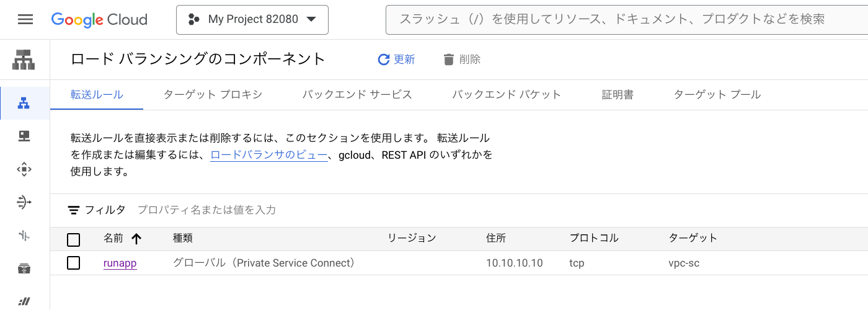868x310 pixels.
Task: Focus the resource search field at the top
Action: pyautogui.click(x=626, y=20)
